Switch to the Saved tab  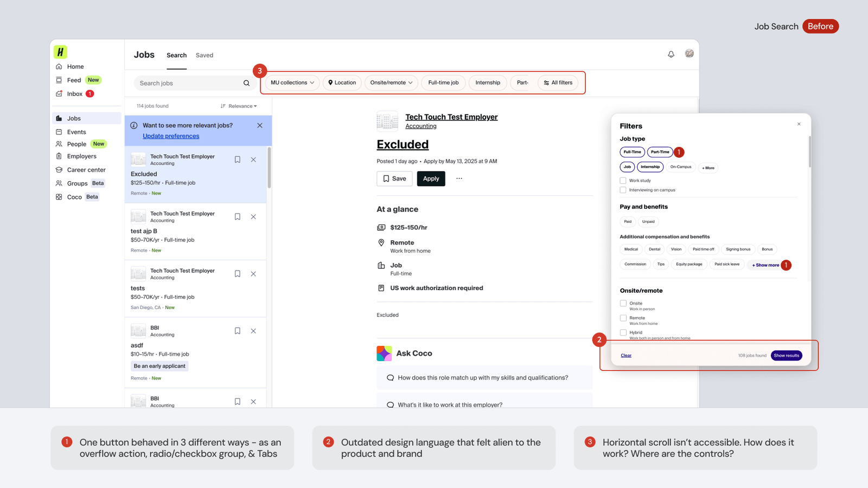pyautogui.click(x=205, y=55)
